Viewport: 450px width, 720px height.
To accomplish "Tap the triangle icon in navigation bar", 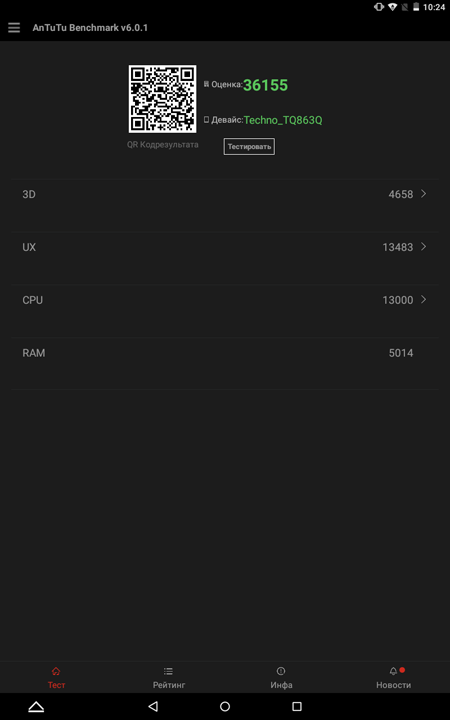I will (36, 707).
